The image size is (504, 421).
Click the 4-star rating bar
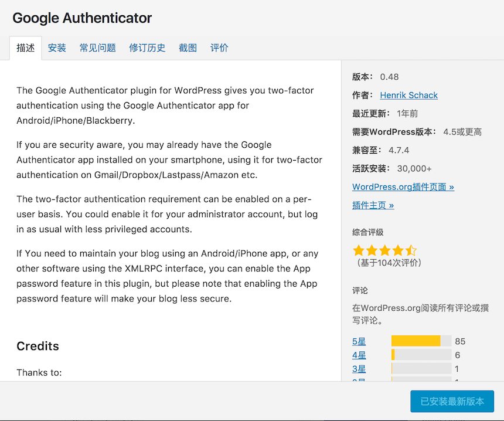coord(421,355)
